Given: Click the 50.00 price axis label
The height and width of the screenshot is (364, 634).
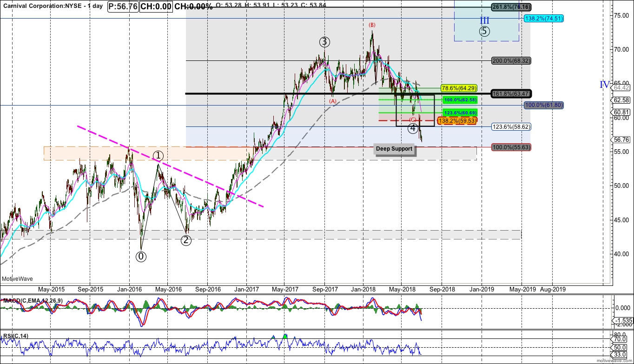Looking at the screenshot, I should tap(621, 185).
